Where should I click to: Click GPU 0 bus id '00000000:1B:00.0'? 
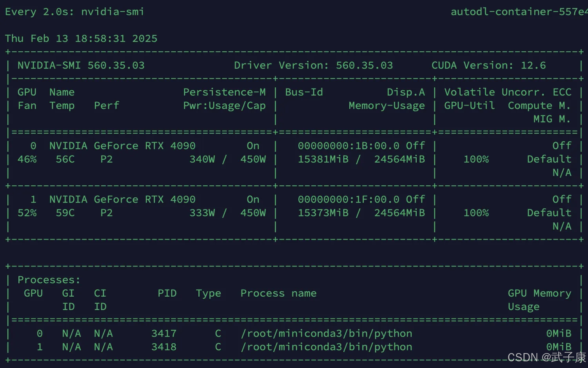click(x=348, y=146)
